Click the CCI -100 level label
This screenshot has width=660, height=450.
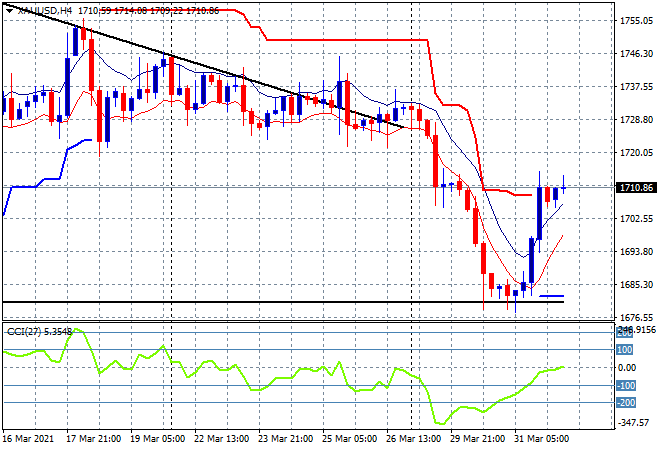(625, 386)
